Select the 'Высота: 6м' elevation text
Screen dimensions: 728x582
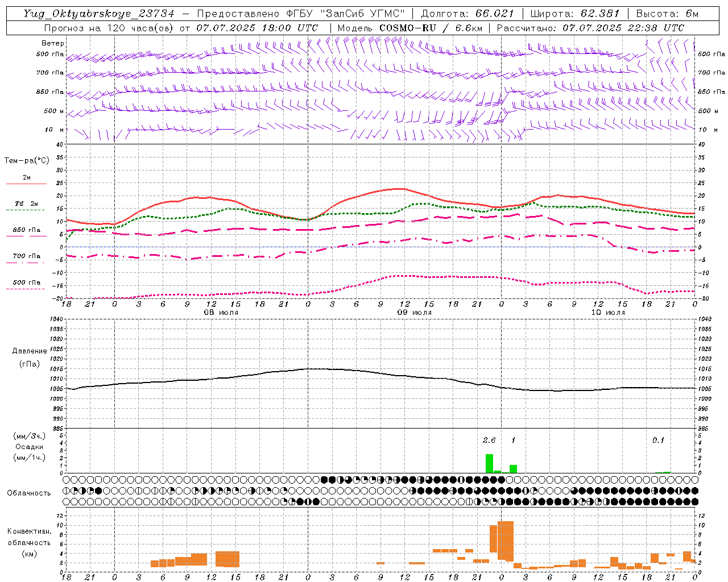coord(667,14)
